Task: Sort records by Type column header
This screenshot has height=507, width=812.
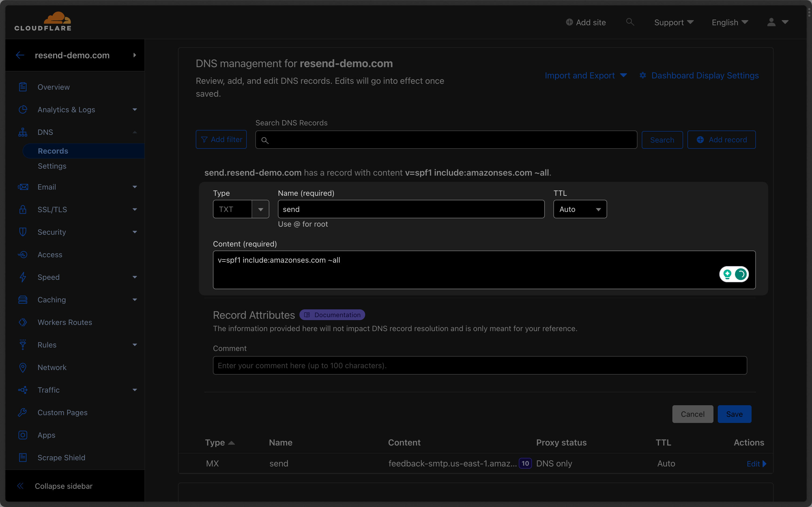Action: click(220, 443)
